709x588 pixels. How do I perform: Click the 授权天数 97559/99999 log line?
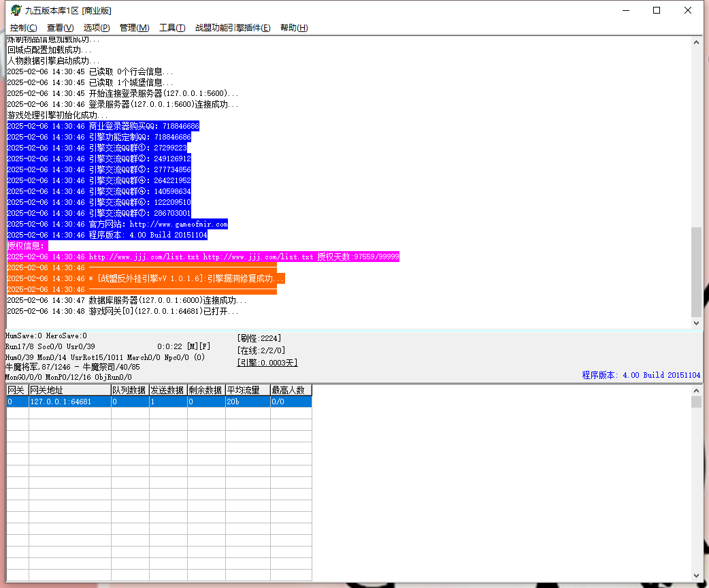point(203,257)
